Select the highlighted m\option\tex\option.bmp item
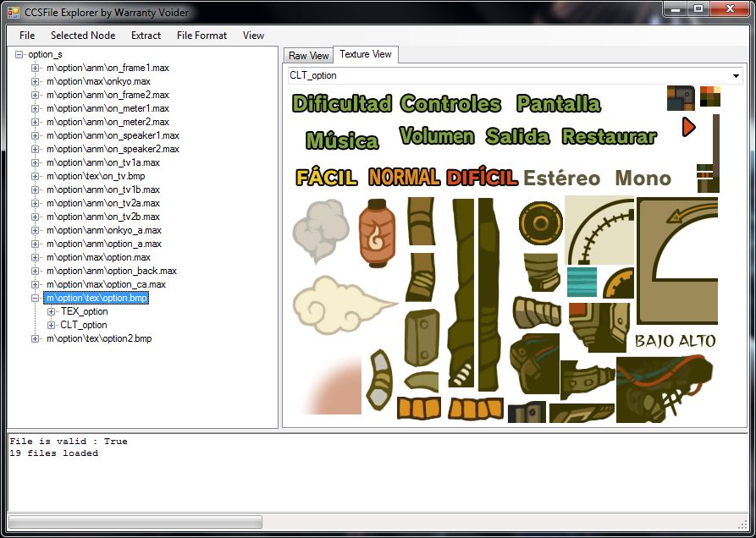The width and height of the screenshot is (756, 538). 97,298
